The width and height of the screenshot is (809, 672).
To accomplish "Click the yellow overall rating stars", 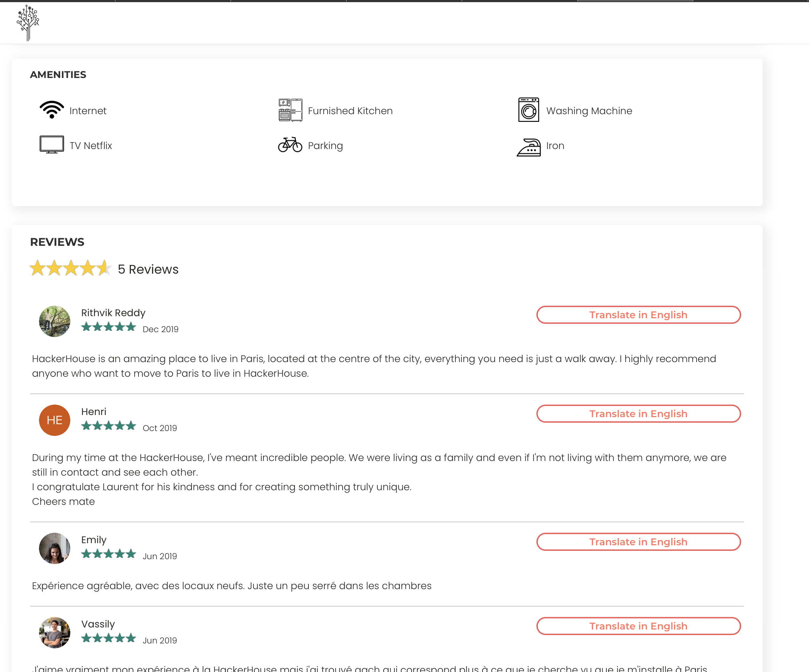I will pyautogui.click(x=71, y=268).
